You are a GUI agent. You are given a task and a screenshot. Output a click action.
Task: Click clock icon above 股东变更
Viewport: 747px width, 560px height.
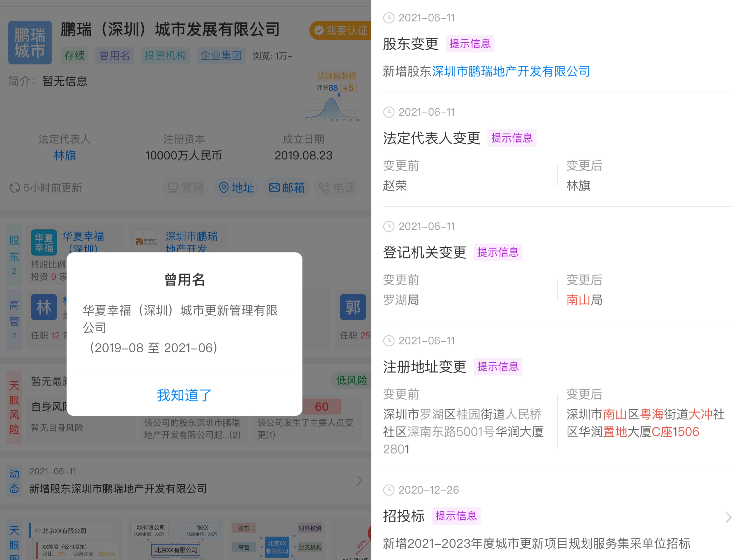click(x=389, y=18)
